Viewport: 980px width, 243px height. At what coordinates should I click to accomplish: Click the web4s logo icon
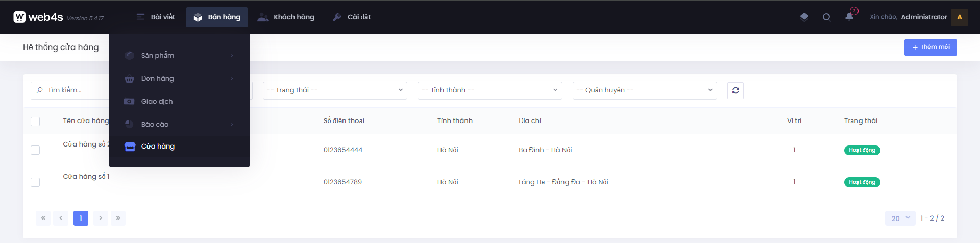point(19,17)
